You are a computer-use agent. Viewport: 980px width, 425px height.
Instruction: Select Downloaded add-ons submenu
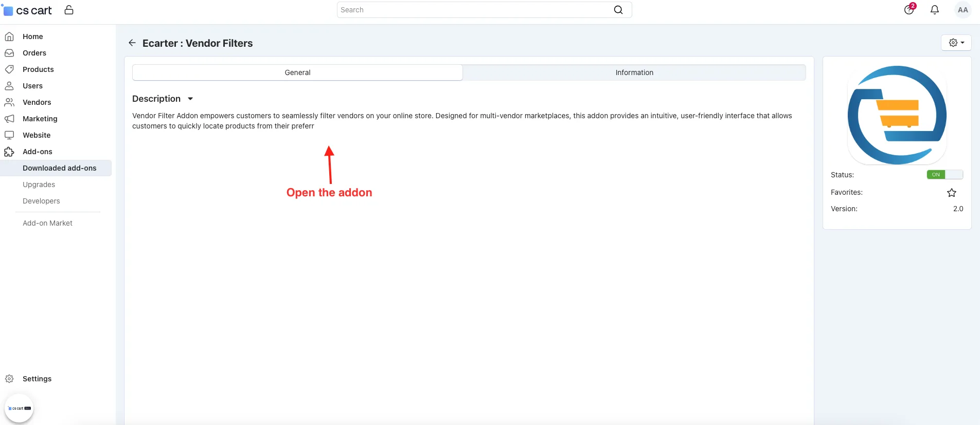56,168
